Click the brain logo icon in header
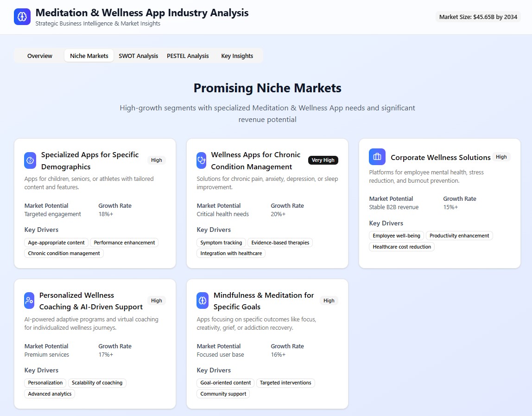532x416 pixels. tap(22, 17)
